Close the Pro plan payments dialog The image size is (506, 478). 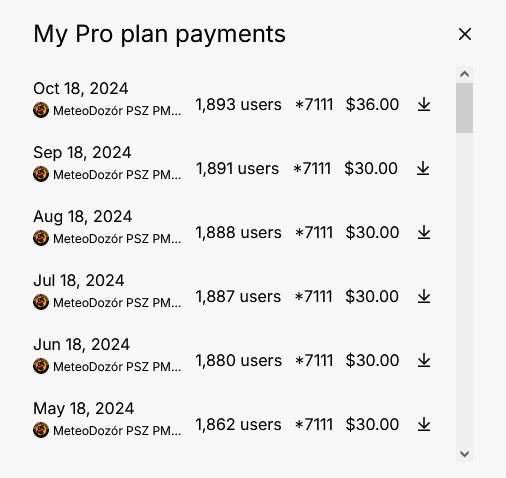click(465, 34)
